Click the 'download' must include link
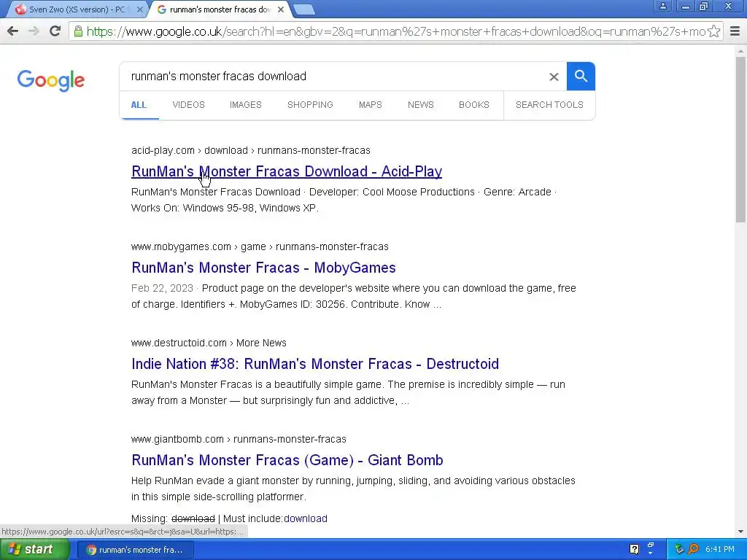The image size is (747, 560). pos(306,518)
